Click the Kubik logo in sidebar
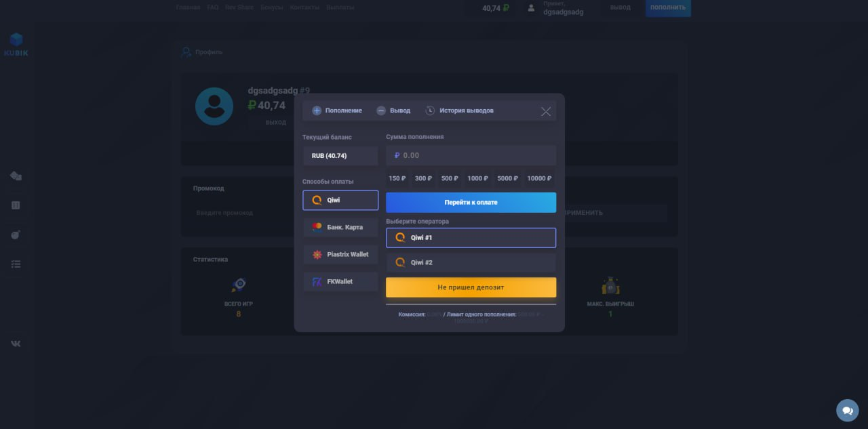This screenshot has height=429, width=868. [x=16, y=45]
